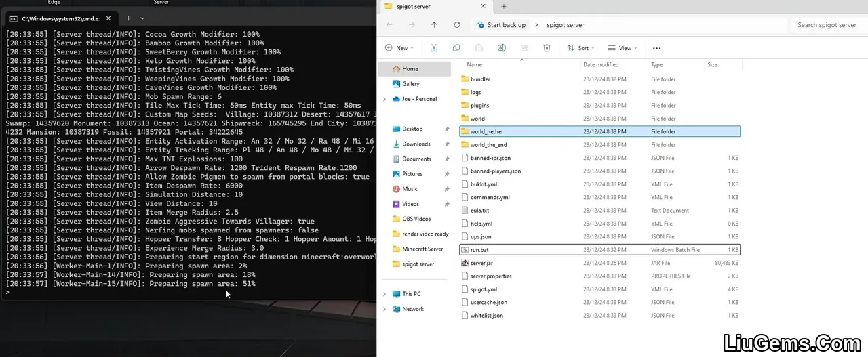The width and height of the screenshot is (868, 357).
Task: Open render video ready folder in sidebar
Action: click(x=420, y=234)
